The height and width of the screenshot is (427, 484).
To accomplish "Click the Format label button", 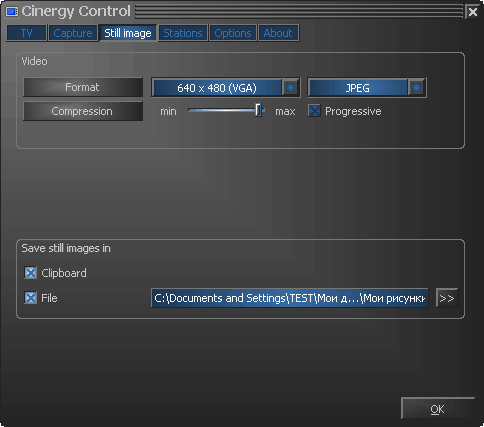I will tap(83, 87).
